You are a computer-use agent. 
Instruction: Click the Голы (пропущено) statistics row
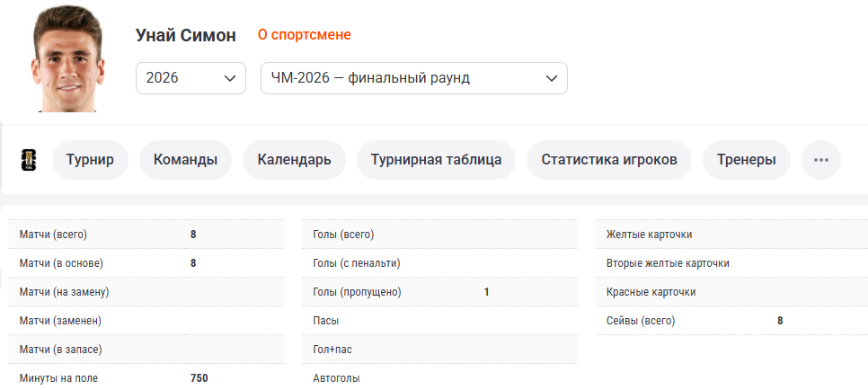(x=439, y=292)
